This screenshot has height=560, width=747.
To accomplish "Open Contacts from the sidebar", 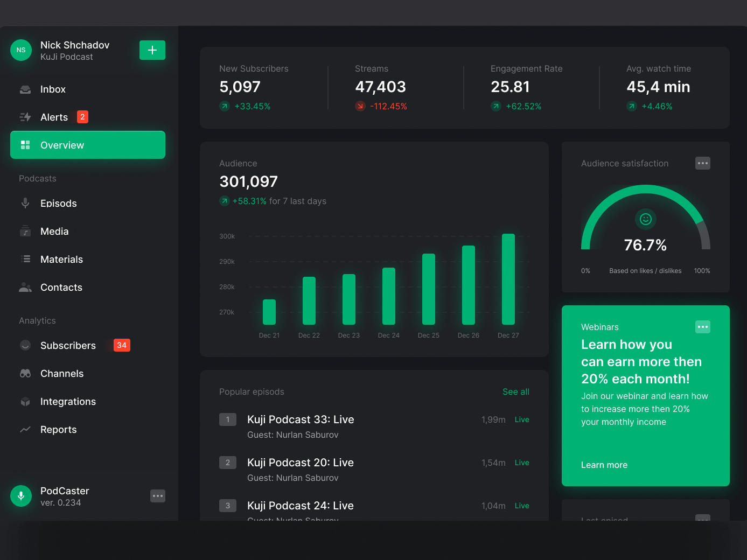I will (x=61, y=288).
